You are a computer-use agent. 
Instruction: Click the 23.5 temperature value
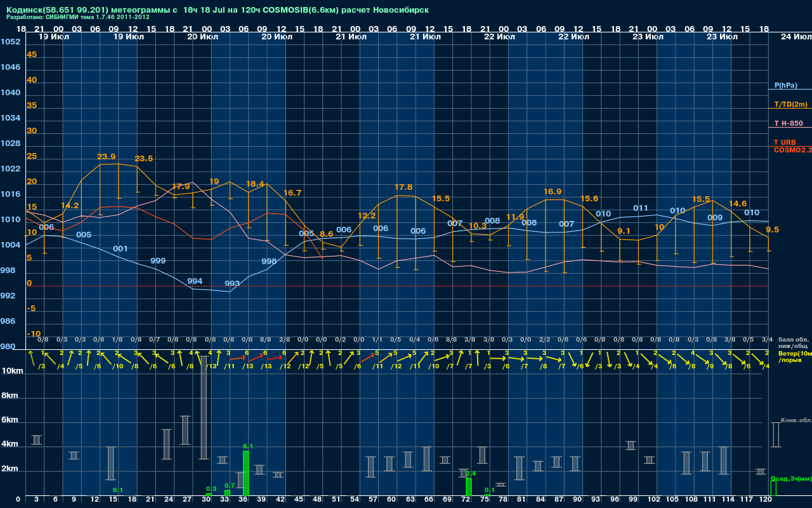point(143,159)
